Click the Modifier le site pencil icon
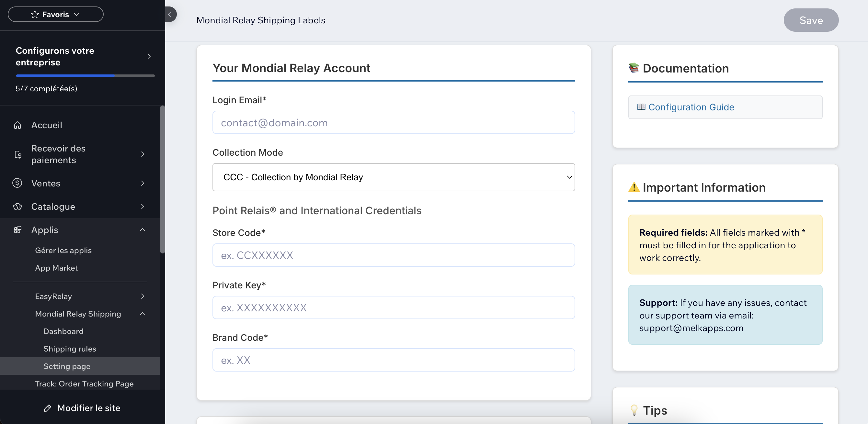The width and height of the screenshot is (868, 424). coord(48,408)
